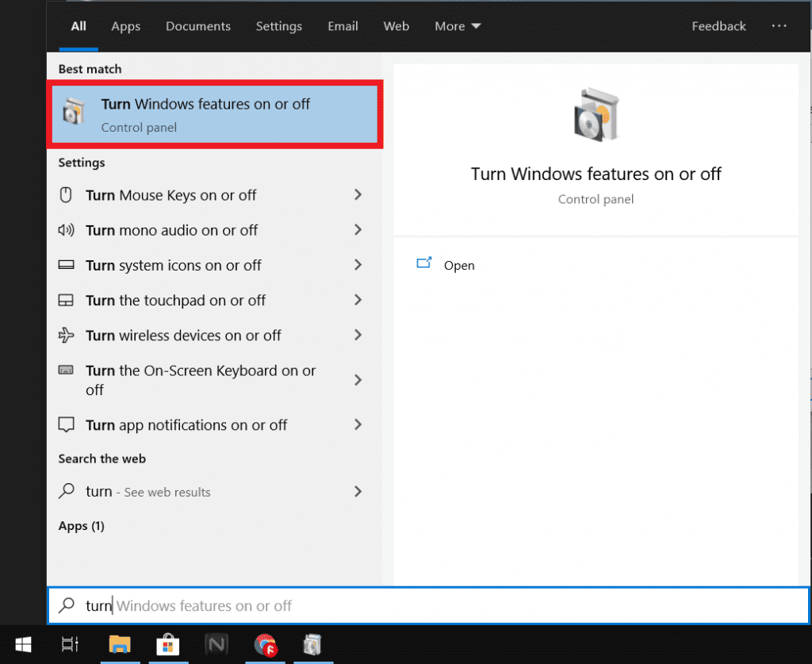The image size is (812, 664).
Task: Click the large Windows Features icon in preview pane
Action: coord(596,114)
